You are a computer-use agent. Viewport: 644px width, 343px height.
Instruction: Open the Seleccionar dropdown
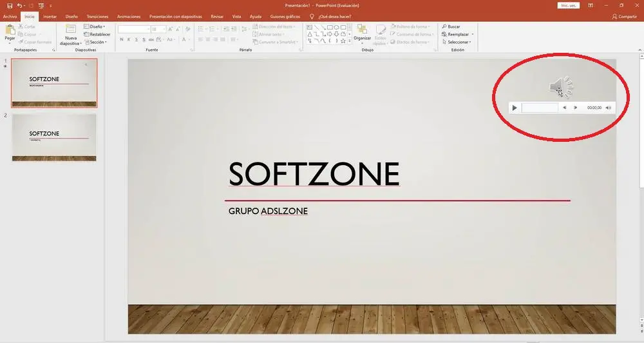click(457, 42)
